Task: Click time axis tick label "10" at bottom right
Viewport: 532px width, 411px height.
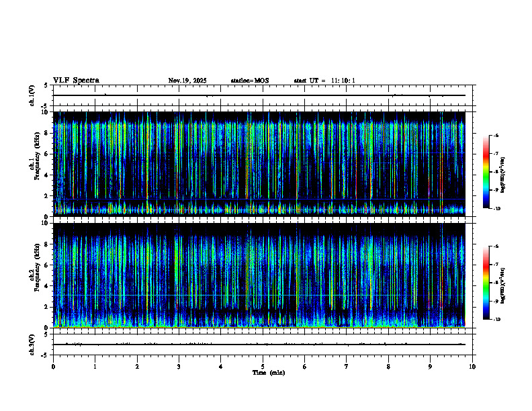Action: [472, 367]
